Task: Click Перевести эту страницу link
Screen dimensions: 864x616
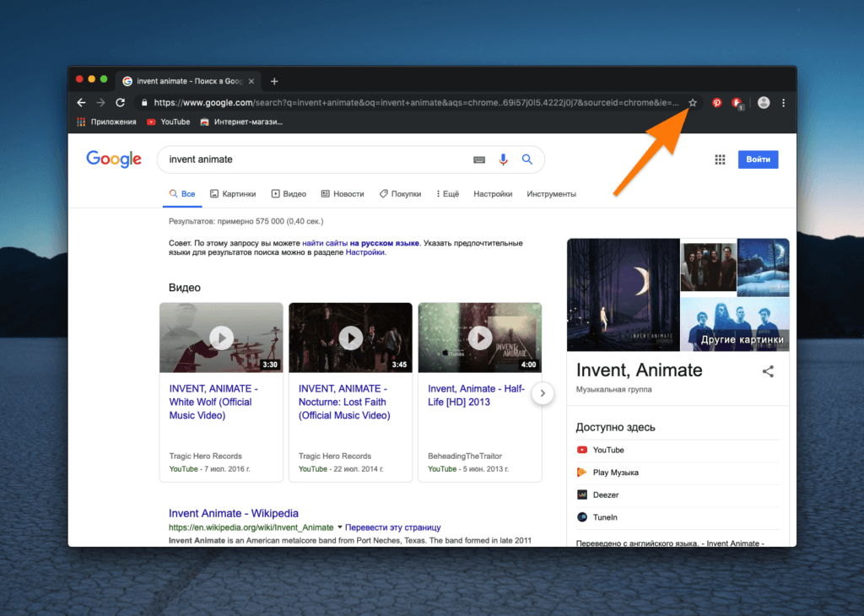Action: 392,527
